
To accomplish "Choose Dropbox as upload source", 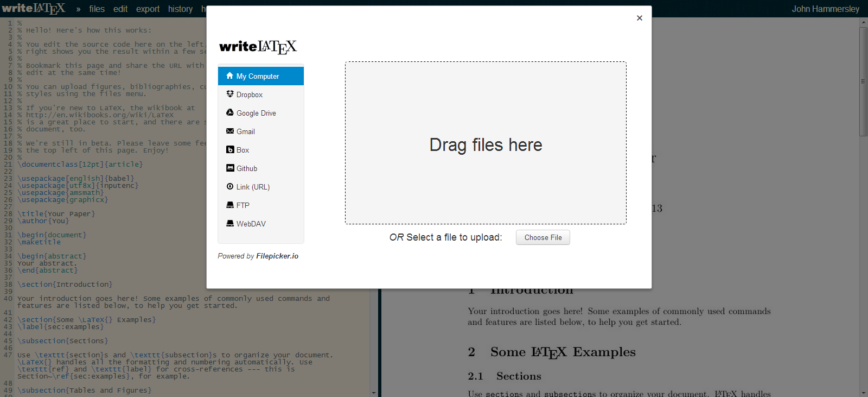I will tap(261, 94).
